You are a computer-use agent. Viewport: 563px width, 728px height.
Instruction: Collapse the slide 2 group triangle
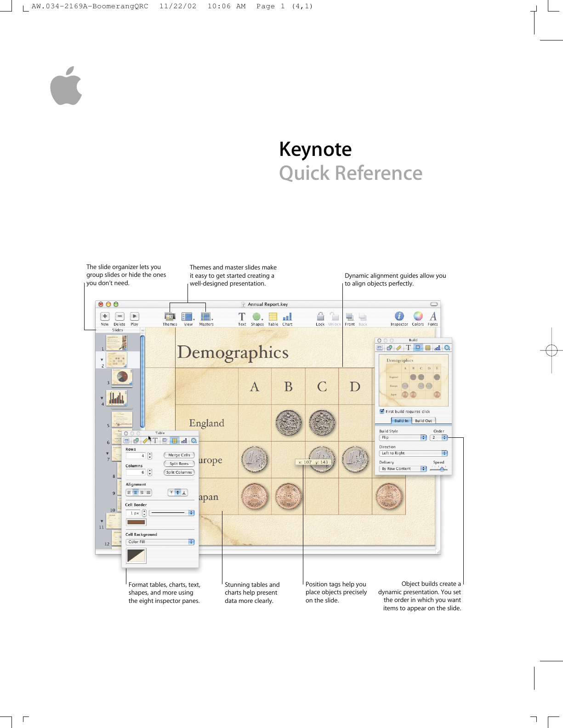[x=102, y=360]
